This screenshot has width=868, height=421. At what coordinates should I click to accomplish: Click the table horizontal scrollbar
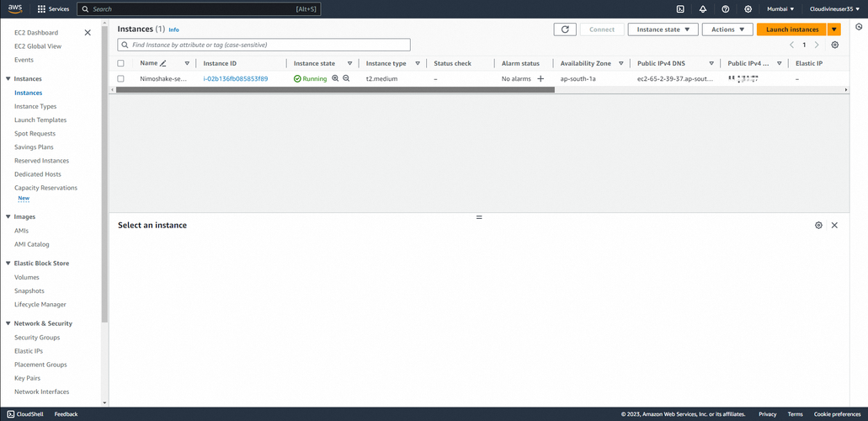point(335,89)
